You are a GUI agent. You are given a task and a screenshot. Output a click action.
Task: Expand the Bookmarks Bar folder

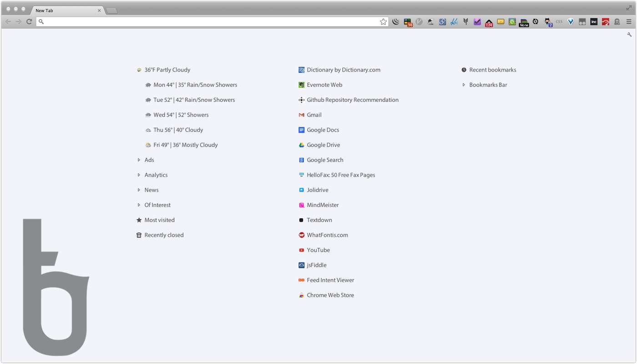pyautogui.click(x=488, y=85)
